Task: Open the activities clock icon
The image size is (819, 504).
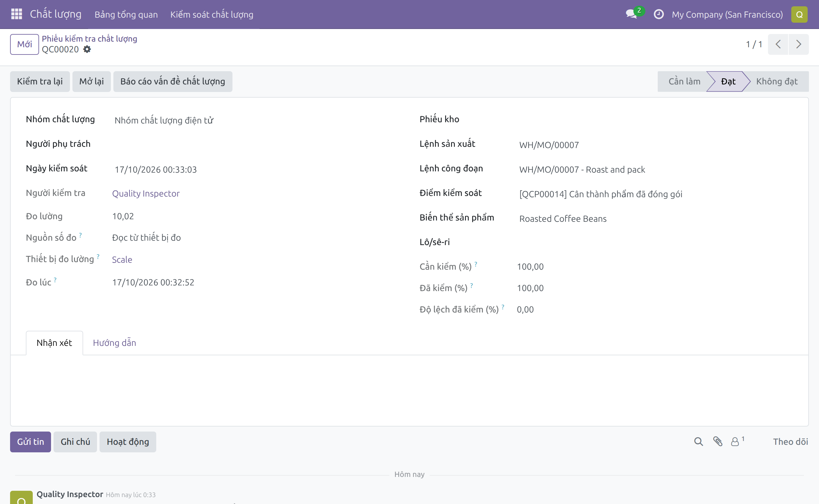Action: 659,14
